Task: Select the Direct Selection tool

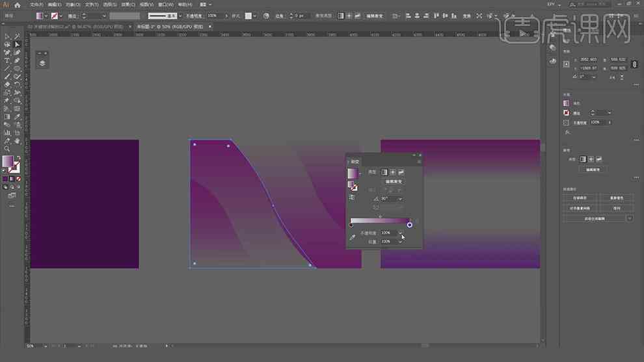Action: 17,44
